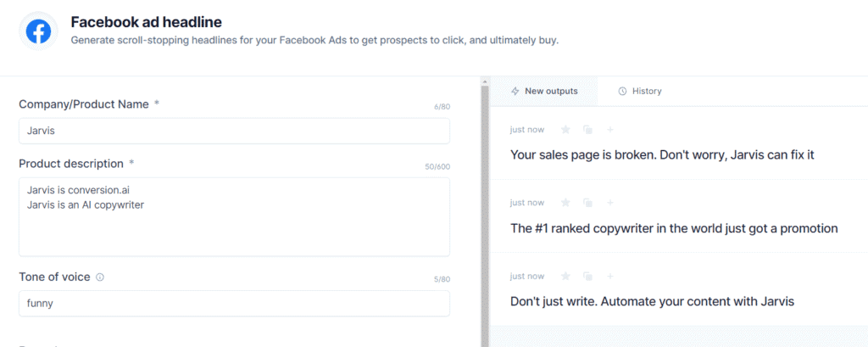Star the 'Your sales page is broken' output
The height and width of the screenshot is (347, 868).
[565, 130]
